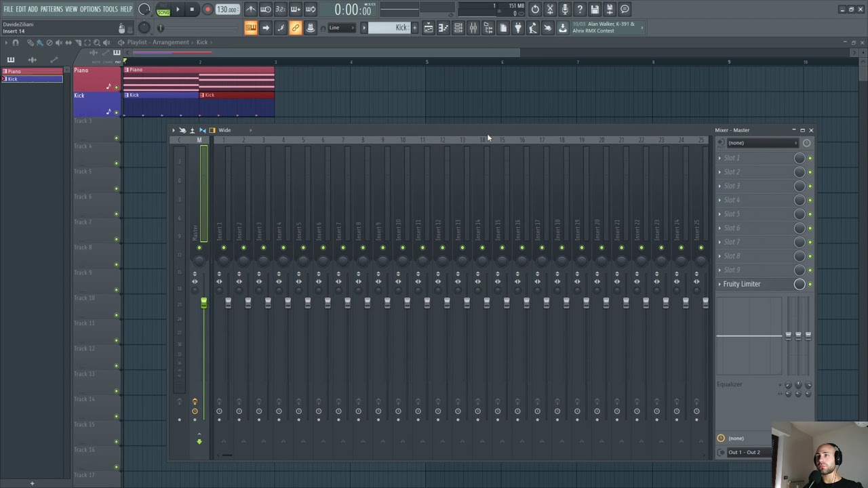Open the FILE menu

tap(8, 9)
